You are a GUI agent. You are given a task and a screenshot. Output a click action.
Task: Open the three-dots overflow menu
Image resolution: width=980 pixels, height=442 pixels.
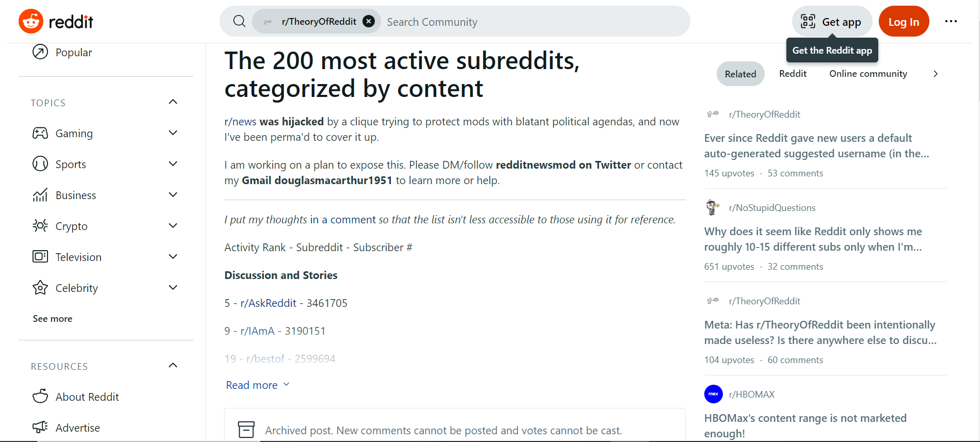(x=951, y=21)
